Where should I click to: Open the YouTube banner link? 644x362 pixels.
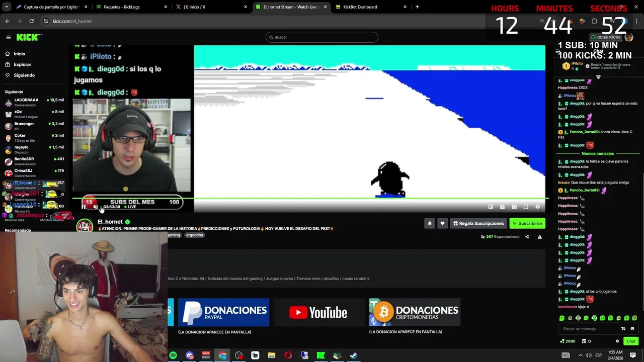click(319, 312)
